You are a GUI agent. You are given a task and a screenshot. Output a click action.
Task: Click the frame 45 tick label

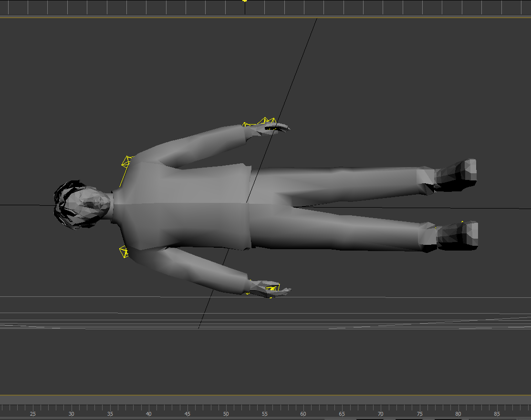point(187,414)
